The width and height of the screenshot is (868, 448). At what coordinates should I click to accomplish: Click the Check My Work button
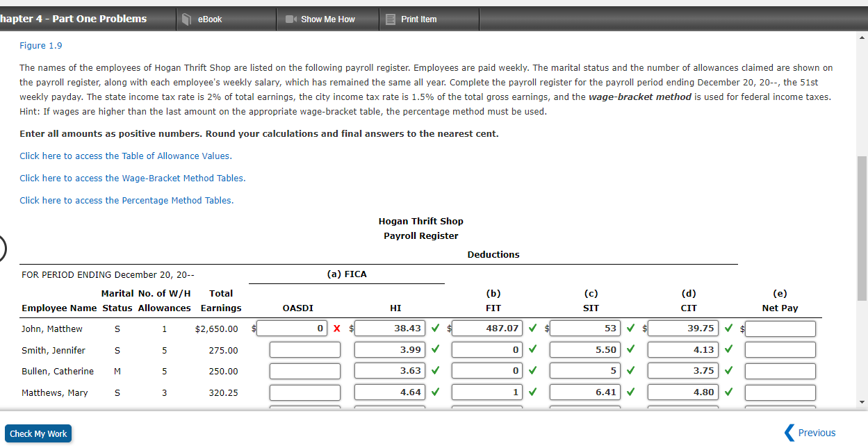(x=38, y=433)
